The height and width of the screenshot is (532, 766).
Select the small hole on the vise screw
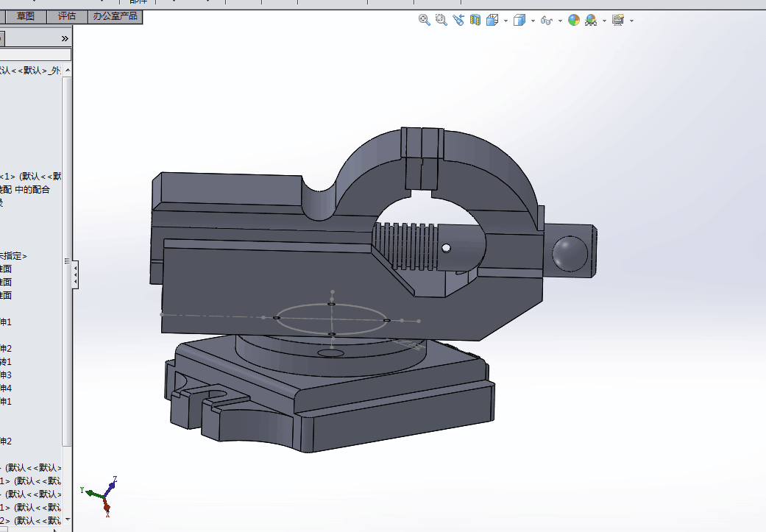tap(446, 248)
